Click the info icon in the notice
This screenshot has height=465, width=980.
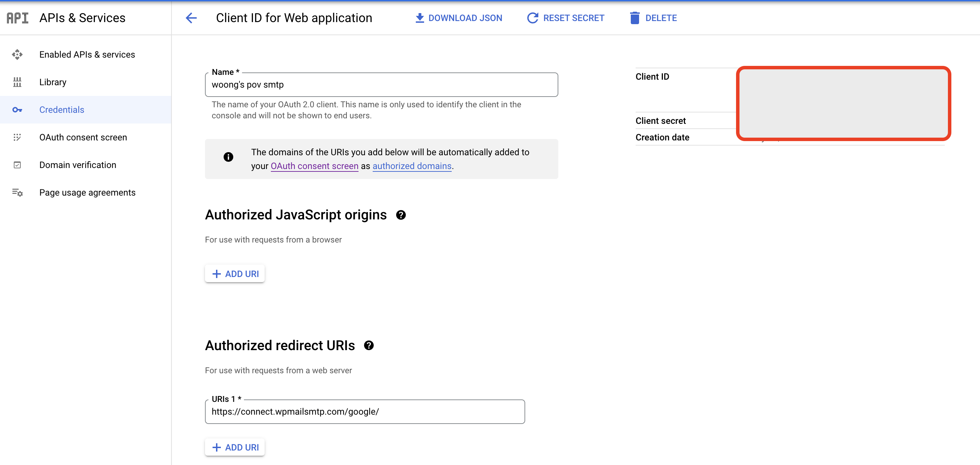pyautogui.click(x=228, y=157)
